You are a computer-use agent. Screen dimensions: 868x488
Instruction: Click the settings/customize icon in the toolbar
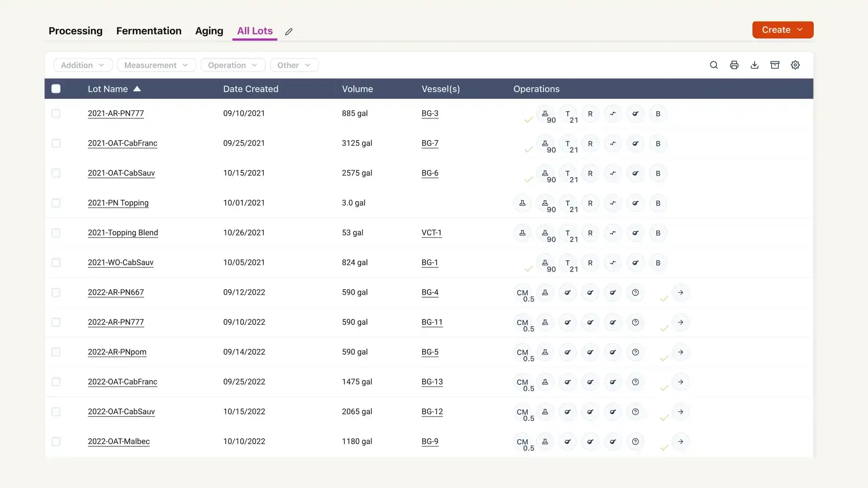[x=795, y=65]
